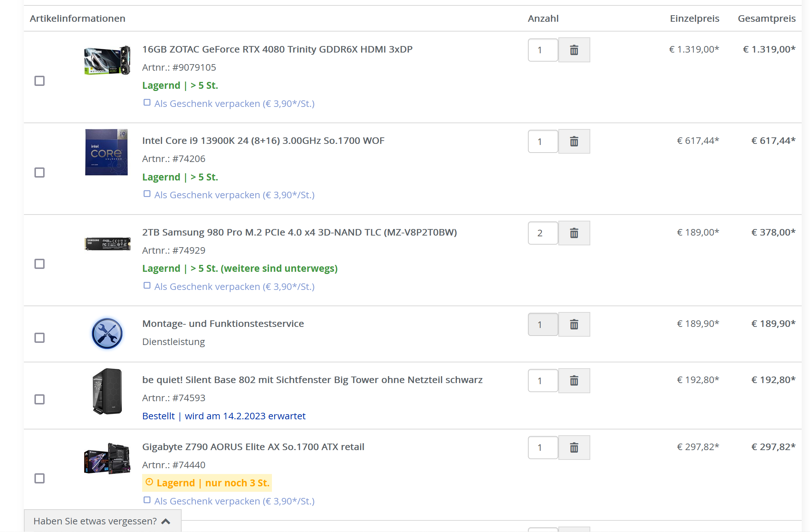Image resolution: width=810 pixels, height=532 pixels.
Task: Trash the Gigabyte Z790 AORUS Elite item
Action: (574, 448)
